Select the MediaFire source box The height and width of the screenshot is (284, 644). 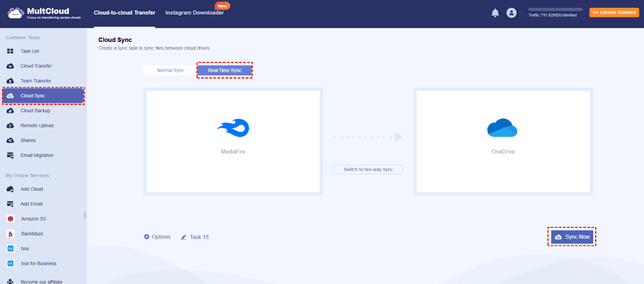click(x=233, y=142)
